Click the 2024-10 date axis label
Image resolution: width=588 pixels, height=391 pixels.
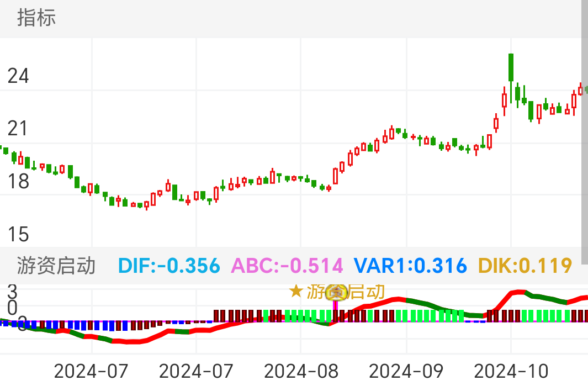click(511, 371)
